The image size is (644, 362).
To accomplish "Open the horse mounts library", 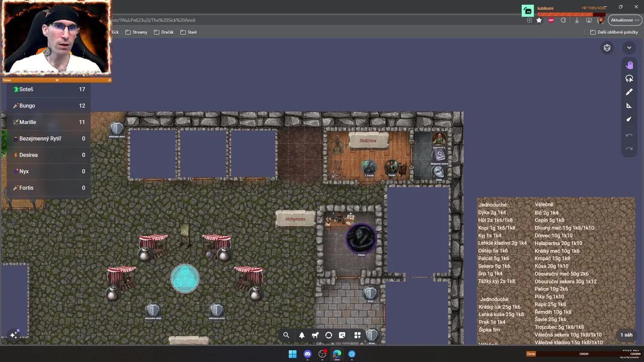I will pos(315,335).
